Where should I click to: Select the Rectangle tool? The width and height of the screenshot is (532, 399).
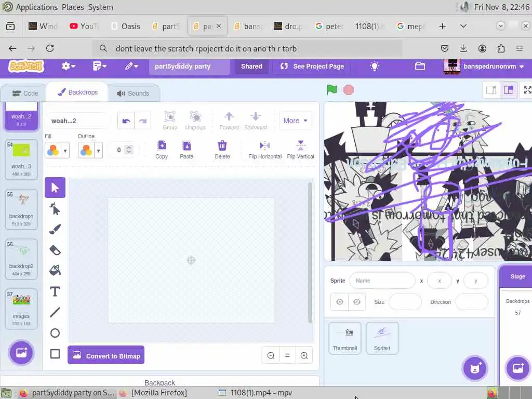click(x=55, y=354)
